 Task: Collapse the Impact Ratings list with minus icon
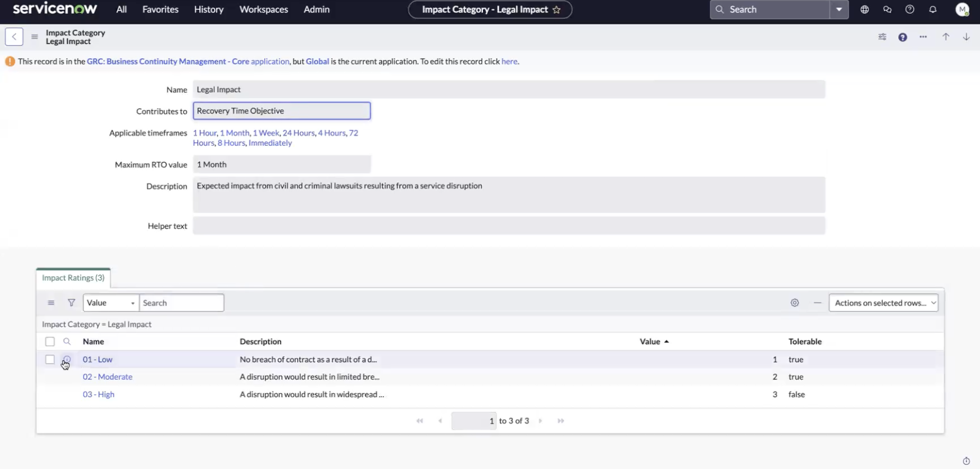point(818,303)
